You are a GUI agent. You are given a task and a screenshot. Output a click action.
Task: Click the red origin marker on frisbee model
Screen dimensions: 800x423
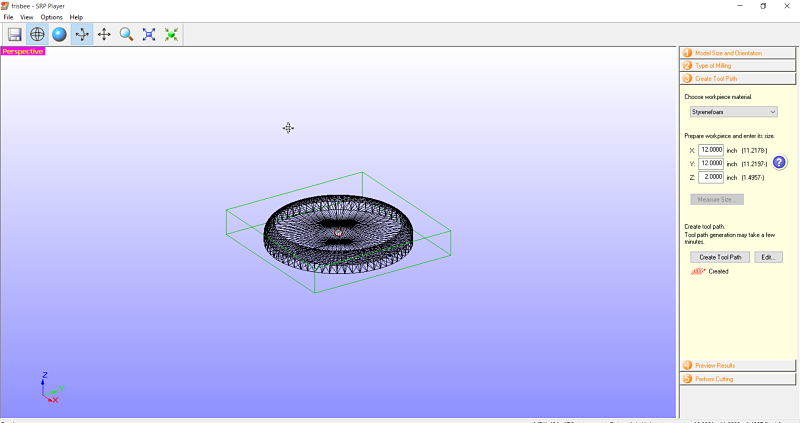(x=338, y=233)
